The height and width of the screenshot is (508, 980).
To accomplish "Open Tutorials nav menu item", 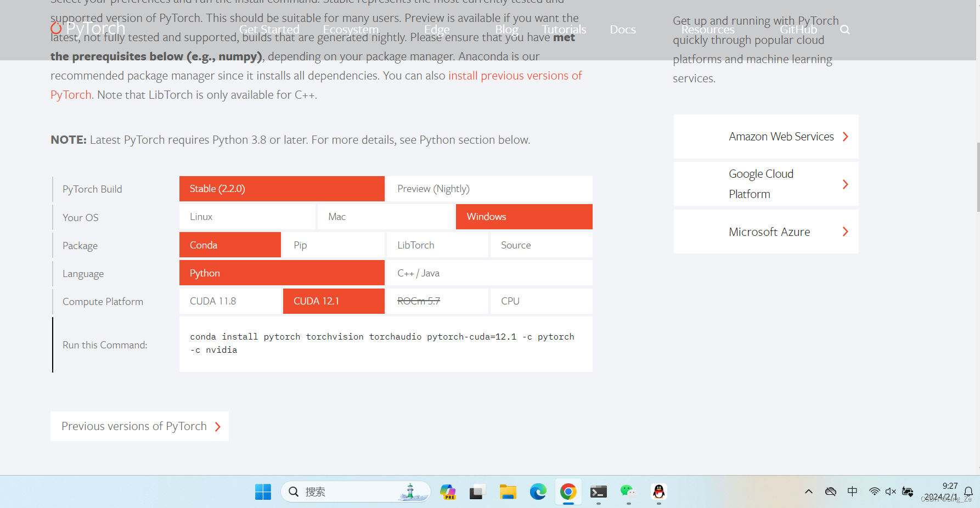I will (564, 30).
